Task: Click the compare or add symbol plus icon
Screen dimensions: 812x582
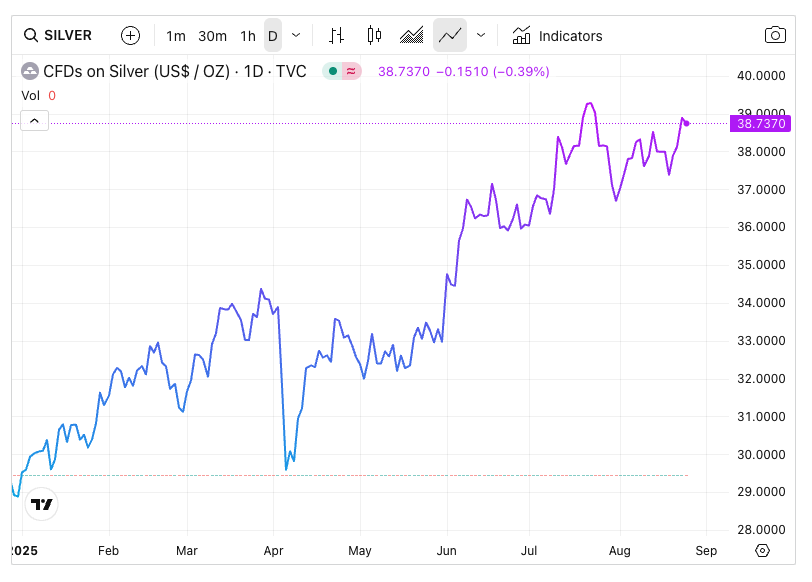Action: [x=130, y=36]
